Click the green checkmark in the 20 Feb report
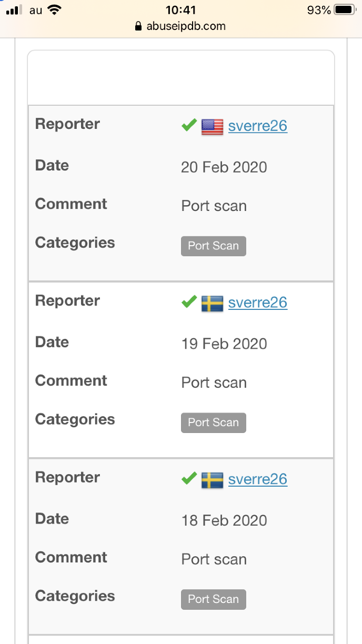 pos(189,126)
